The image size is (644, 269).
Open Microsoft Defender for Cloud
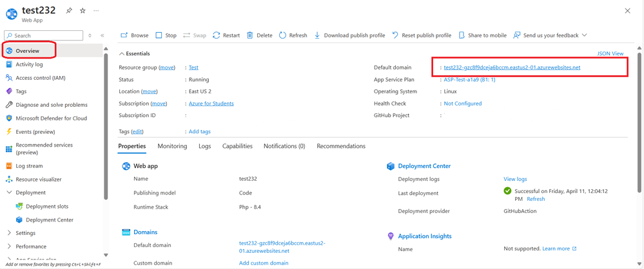(52, 118)
